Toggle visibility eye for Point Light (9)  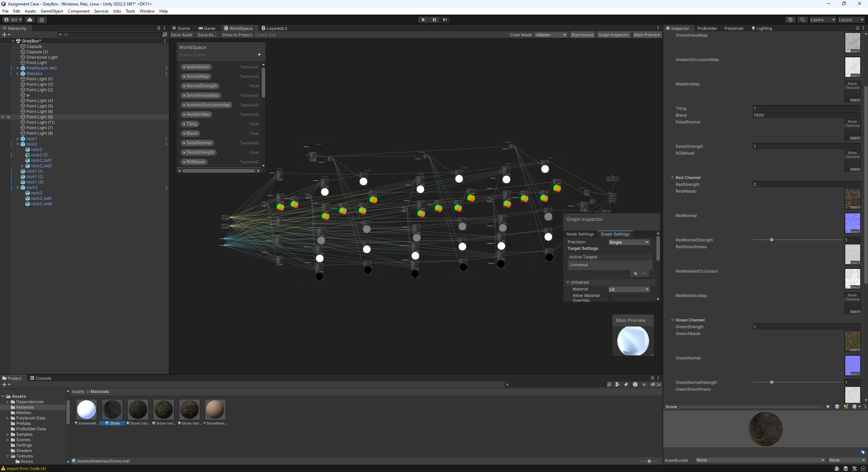pyautogui.click(x=3, y=117)
